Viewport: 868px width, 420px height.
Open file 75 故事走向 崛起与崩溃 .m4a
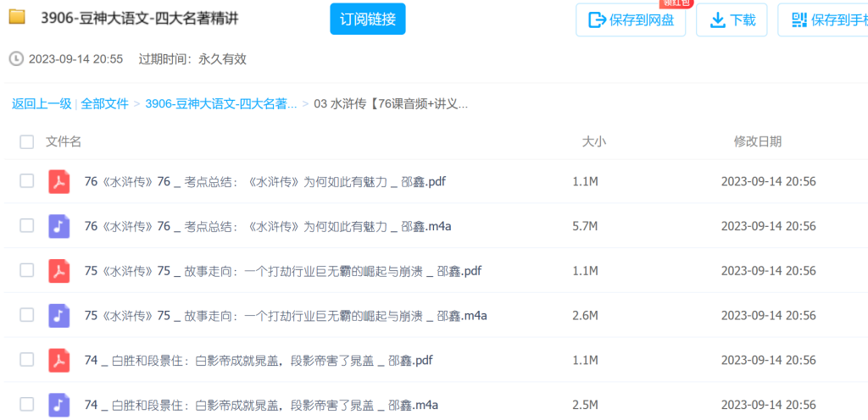[286, 316]
